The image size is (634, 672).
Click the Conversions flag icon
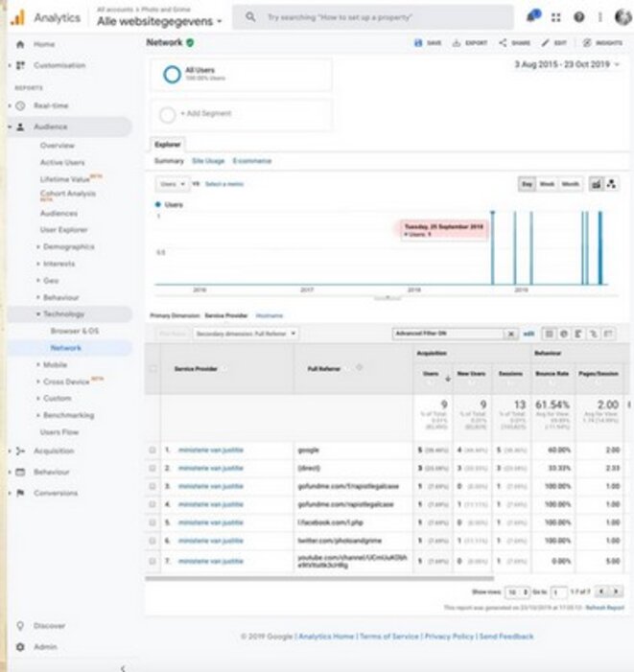pos(20,493)
